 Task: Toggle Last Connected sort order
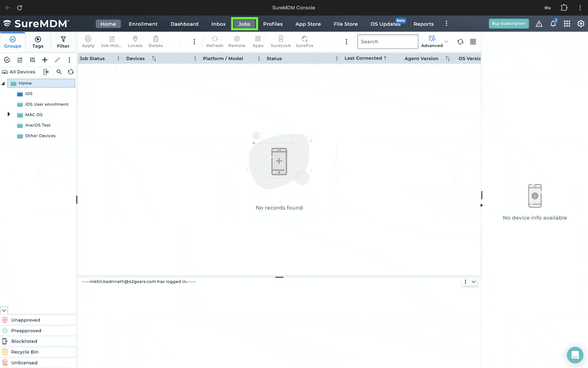click(385, 58)
